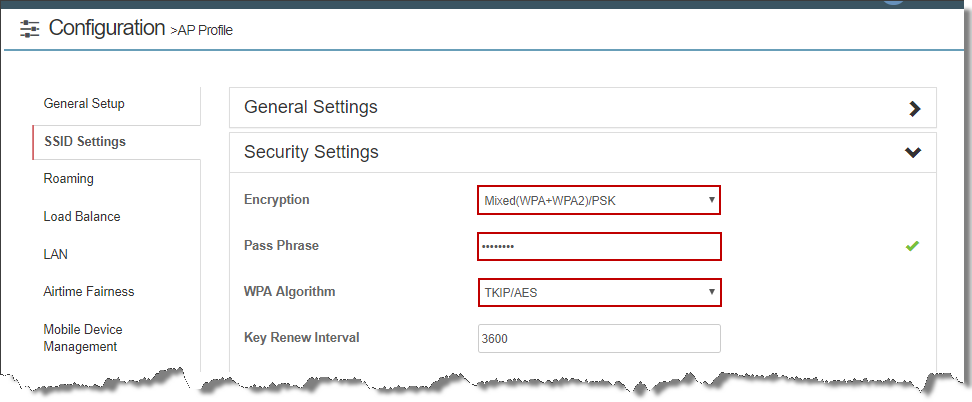Viewport: 972px width, 402px height.
Task: Click the Configuration page title
Action: click(107, 28)
